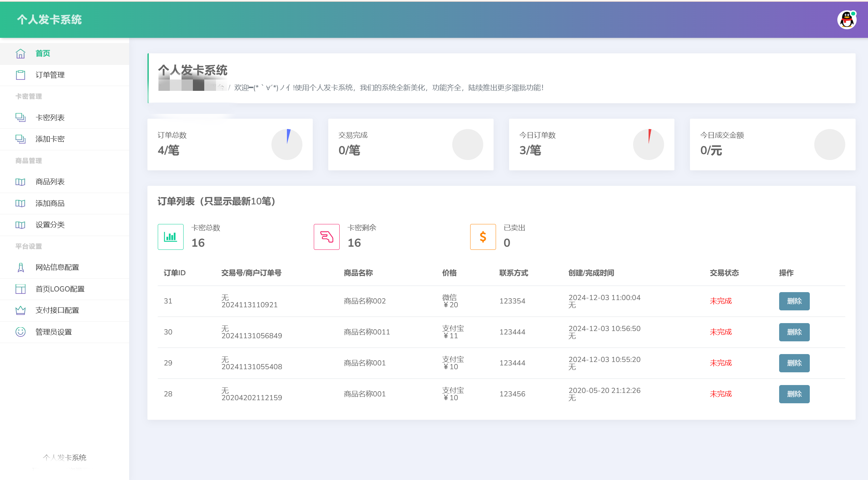Click order number 20204202112159
This screenshot has width=868, height=480.
pos(252,398)
